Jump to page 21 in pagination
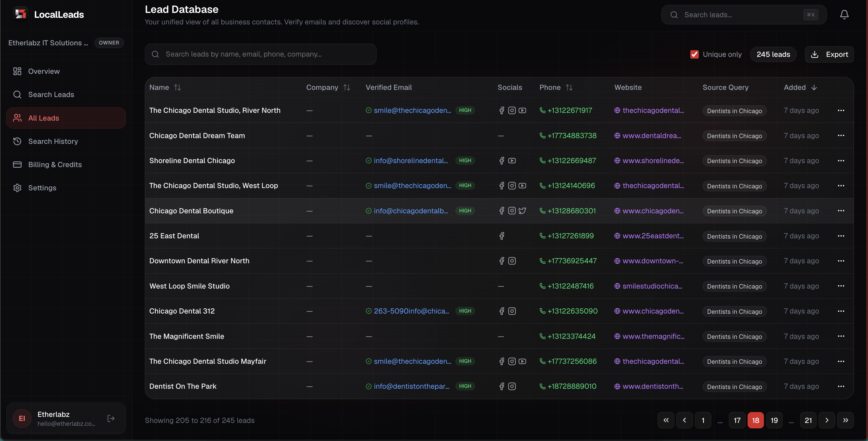The width and height of the screenshot is (868, 441). pyautogui.click(x=808, y=420)
